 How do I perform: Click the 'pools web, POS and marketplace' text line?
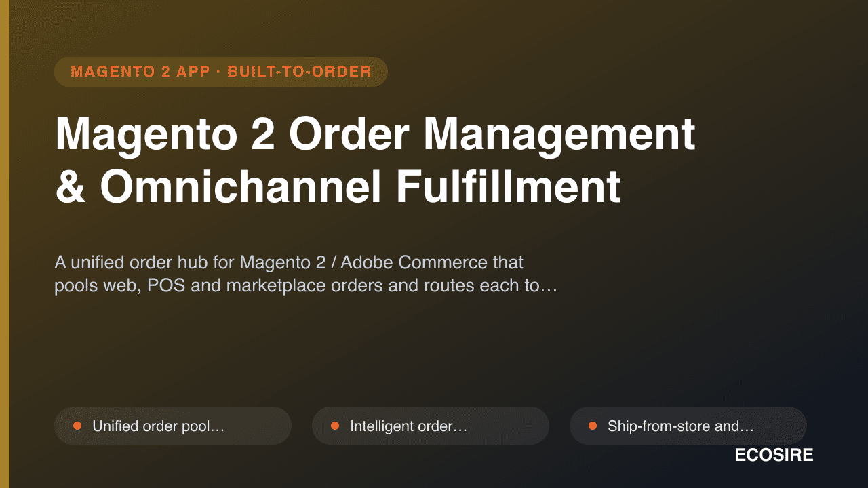(306, 286)
